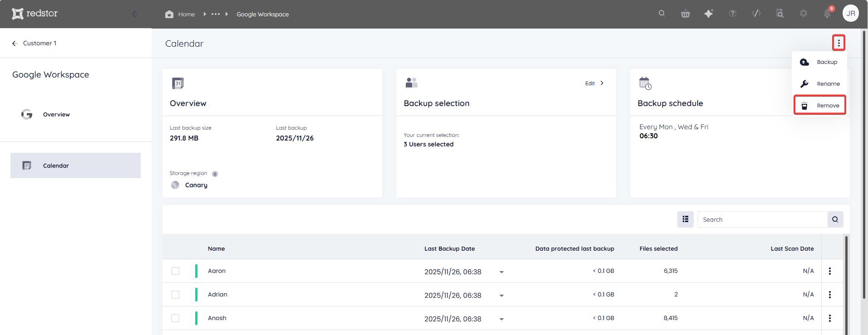Viewport: 868px width, 335px height.
Task: Open the top bar search icon
Action: click(x=662, y=14)
